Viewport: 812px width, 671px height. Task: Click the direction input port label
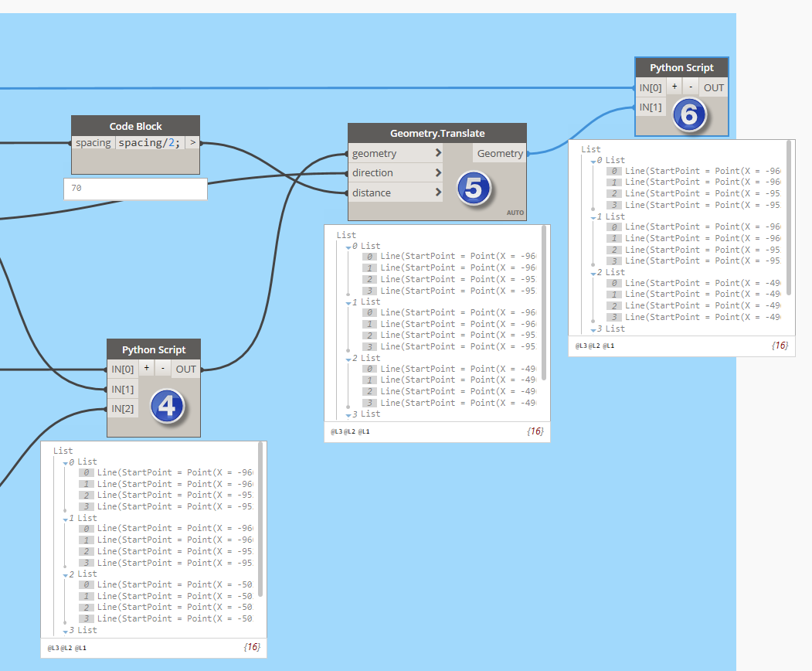point(372,172)
